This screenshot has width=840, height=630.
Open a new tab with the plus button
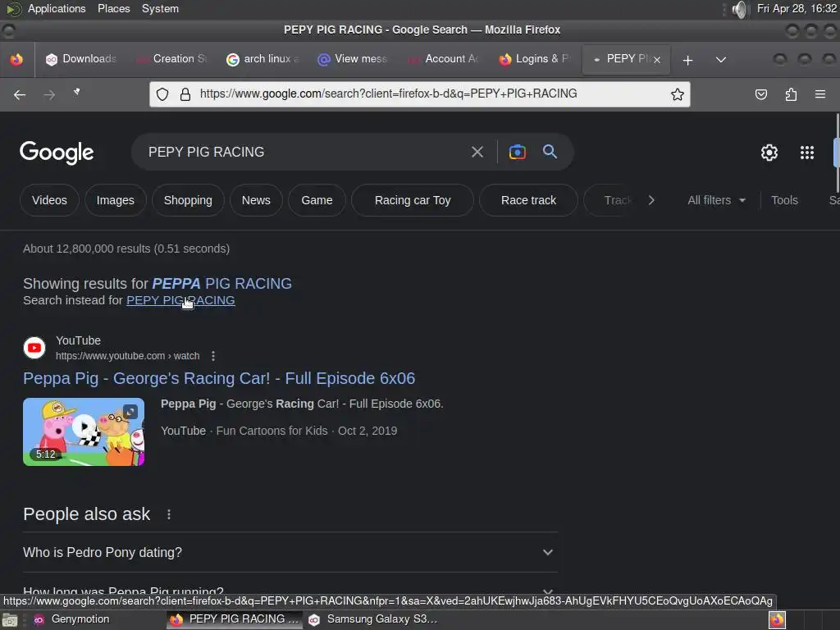point(688,60)
